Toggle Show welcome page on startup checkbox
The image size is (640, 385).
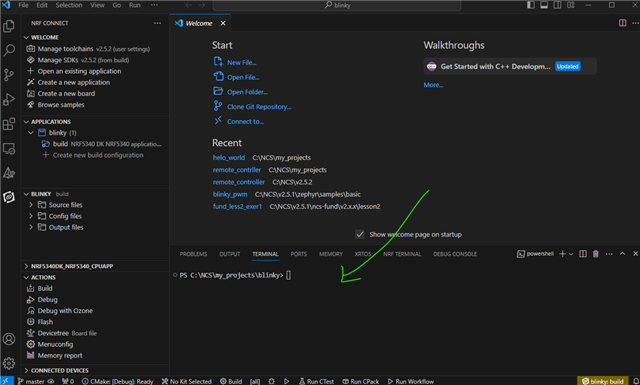(360, 234)
